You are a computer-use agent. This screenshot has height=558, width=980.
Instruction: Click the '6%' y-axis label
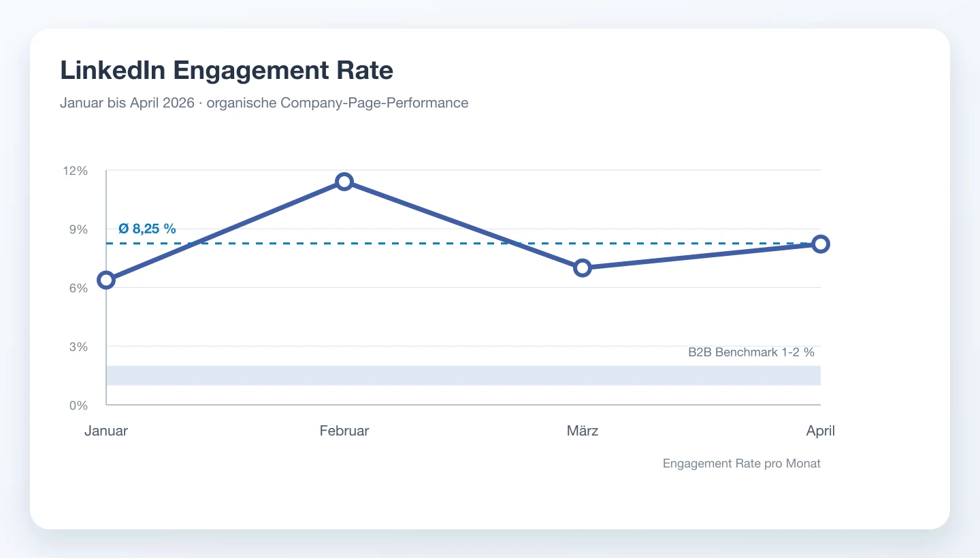(x=79, y=288)
